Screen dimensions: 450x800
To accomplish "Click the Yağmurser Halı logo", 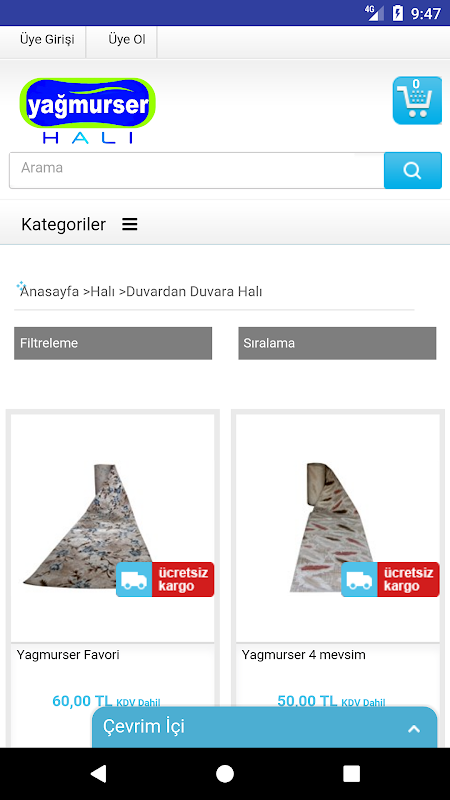I will pyautogui.click(x=88, y=111).
